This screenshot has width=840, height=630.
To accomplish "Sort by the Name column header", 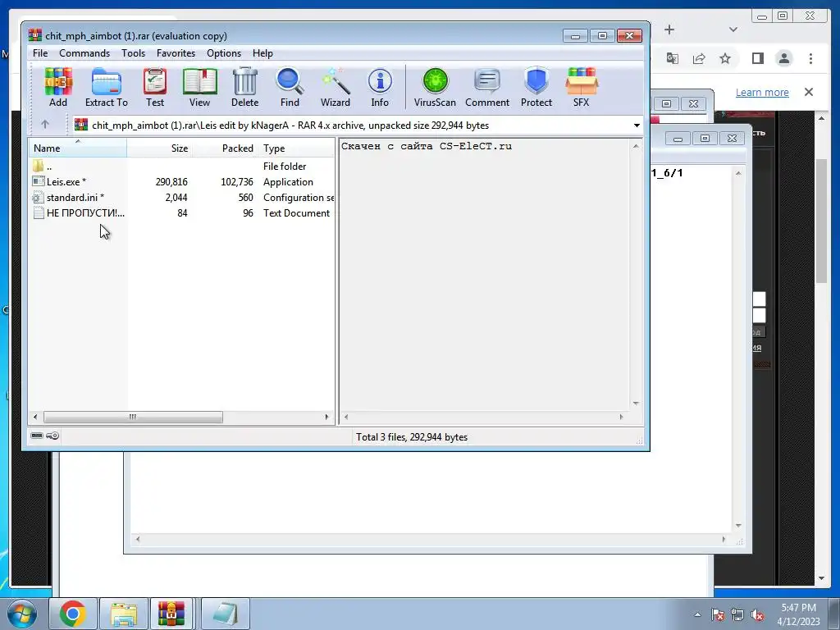I will [x=78, y=148].
